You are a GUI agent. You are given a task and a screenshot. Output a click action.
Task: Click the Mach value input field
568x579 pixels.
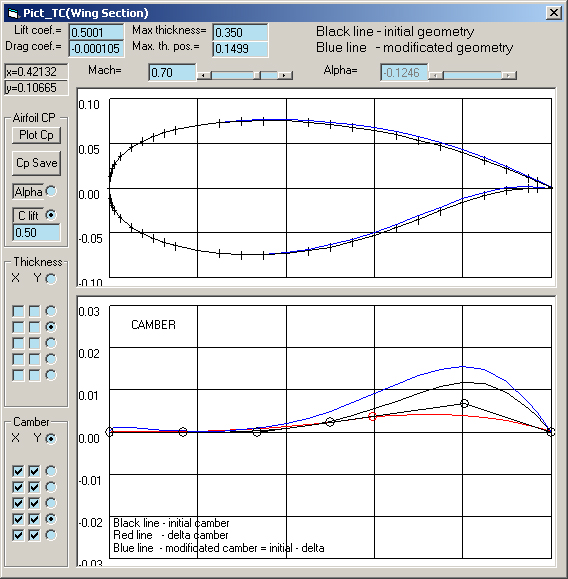[172, 72]
